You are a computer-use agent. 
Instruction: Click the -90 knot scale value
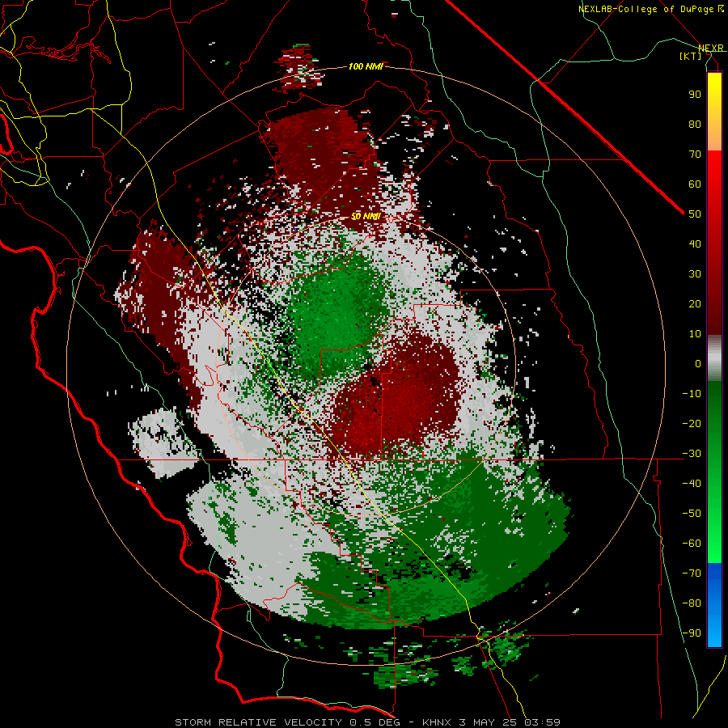pos(692,633)
